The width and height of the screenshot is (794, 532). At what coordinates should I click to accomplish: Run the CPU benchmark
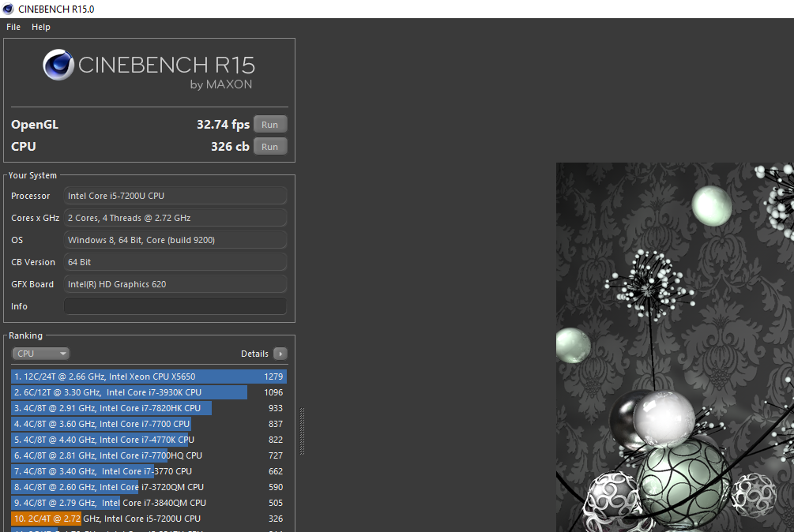tap(270, 147)
